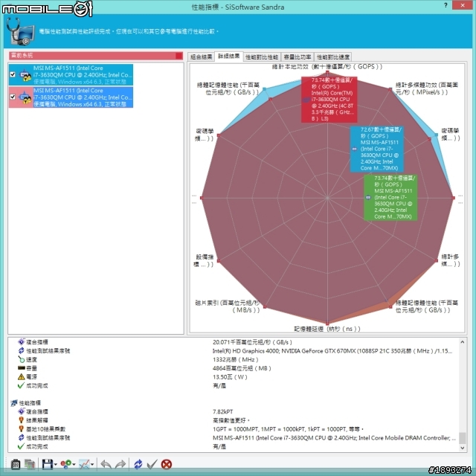Open the engine options toolbar icon
476x476 pixels.
click(15, 464)
